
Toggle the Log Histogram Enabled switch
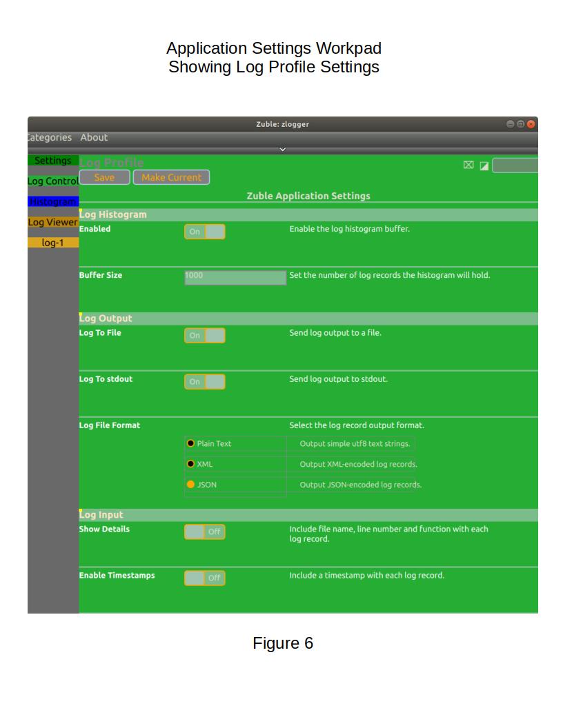click(205, 232)
